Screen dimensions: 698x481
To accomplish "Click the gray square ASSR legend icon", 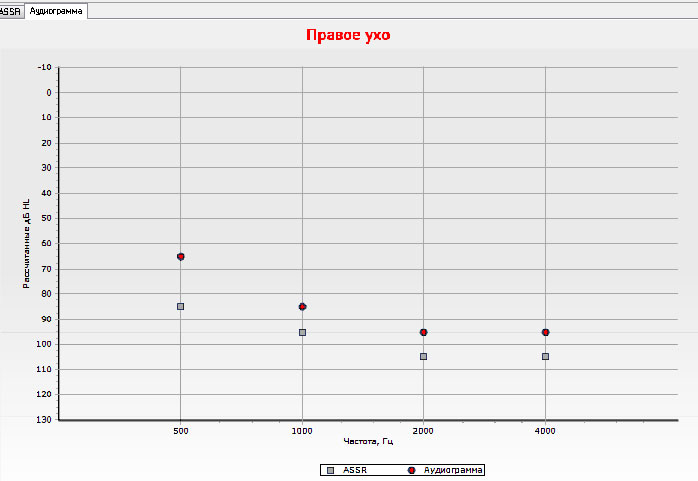I will pos(328,469).
